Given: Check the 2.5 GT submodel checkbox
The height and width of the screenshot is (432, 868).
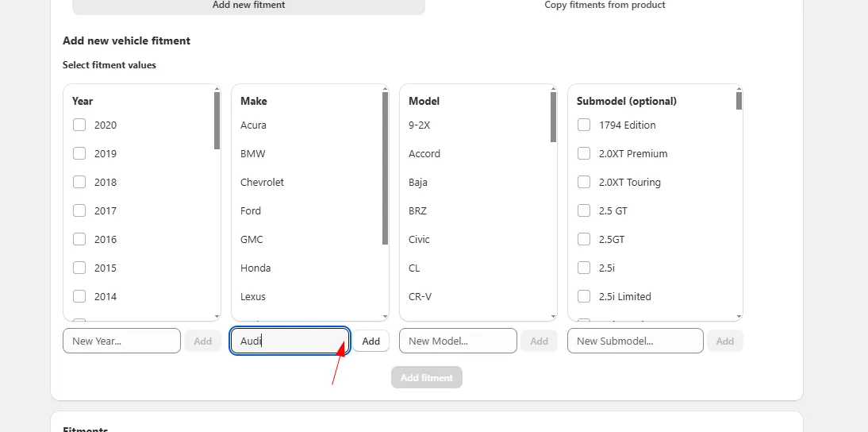Looking at the screenshot, I should coord(584,210).
